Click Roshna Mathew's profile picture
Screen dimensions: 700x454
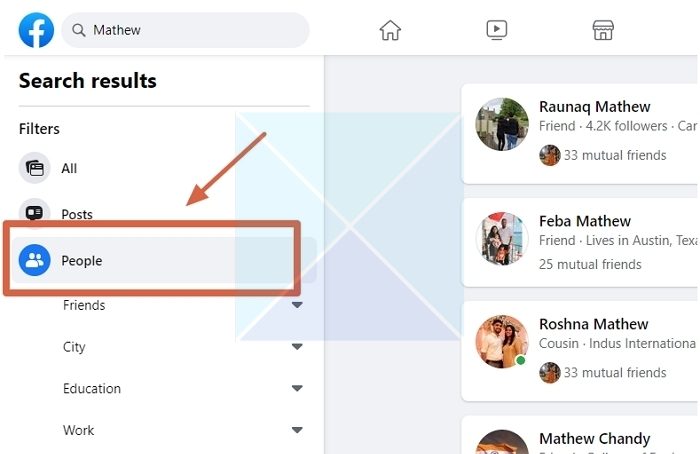point(502,342)
